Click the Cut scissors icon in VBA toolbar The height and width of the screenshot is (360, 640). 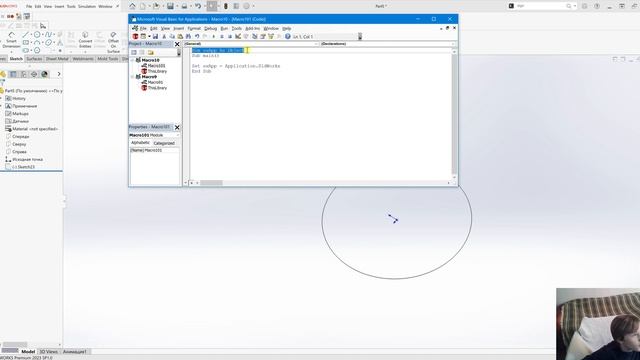click(x=164, y=37)
